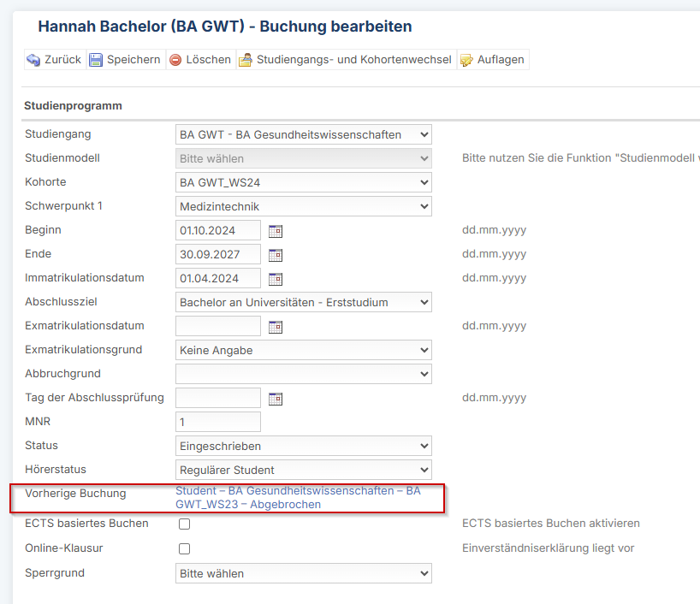Check the Online-Klausur checkbox

pos(184,548)
